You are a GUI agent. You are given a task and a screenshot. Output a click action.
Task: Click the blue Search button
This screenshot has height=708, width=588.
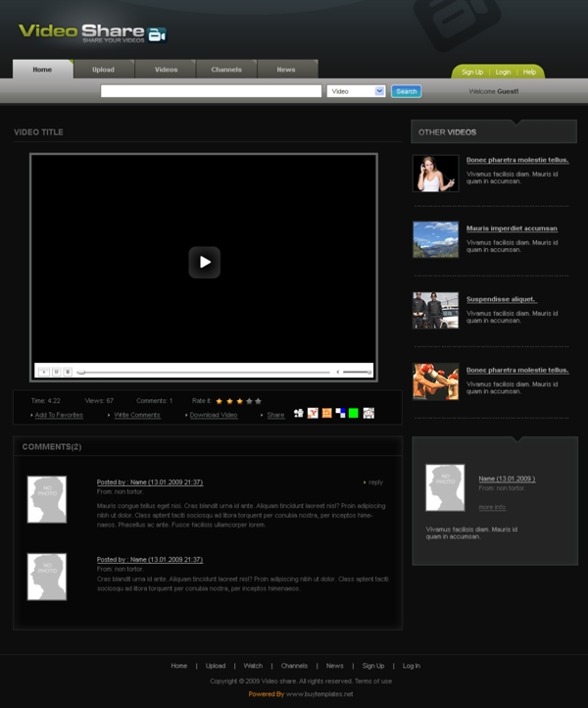pos(406,91)
